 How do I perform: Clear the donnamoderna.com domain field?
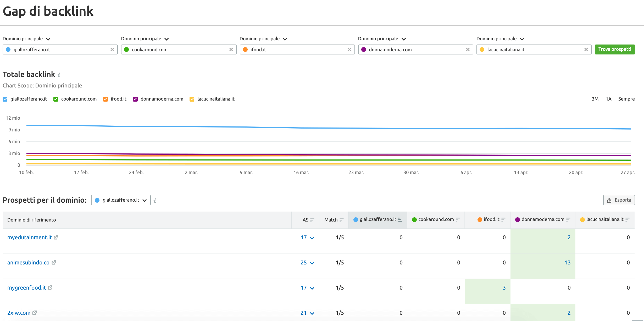[468, 49]
